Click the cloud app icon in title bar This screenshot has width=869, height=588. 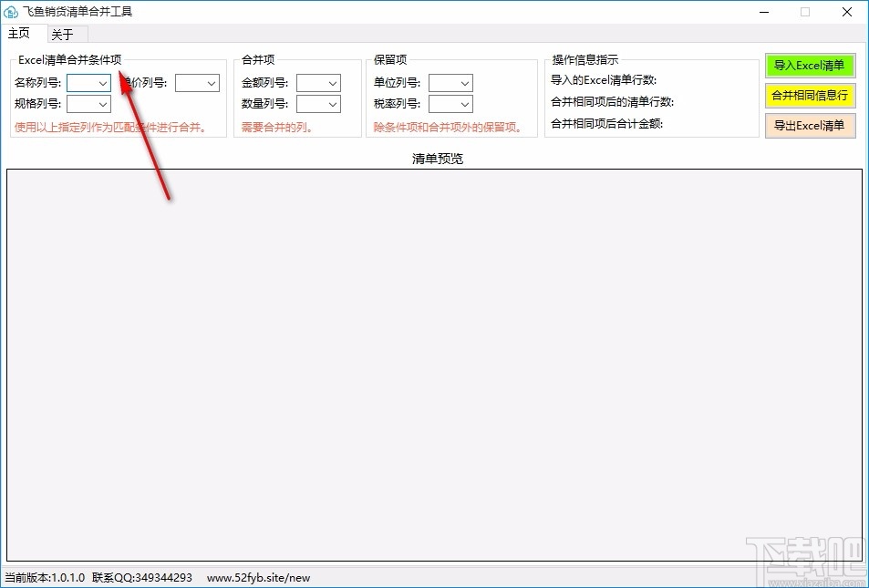tap(12, 12)
